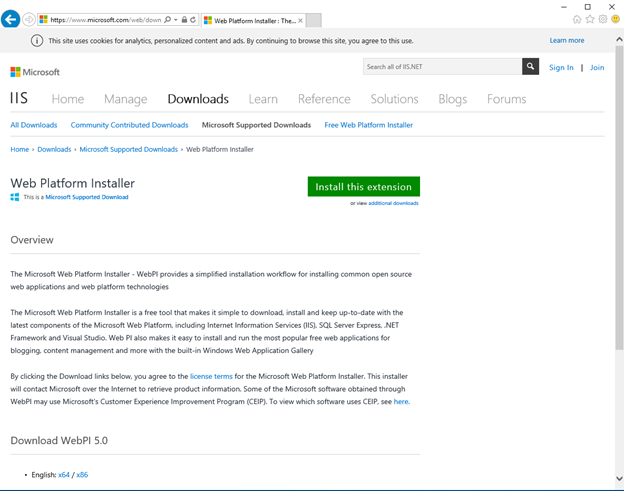Close the Web Platform Installer tab
624x491 pixels.
click(x=300, y=20)
